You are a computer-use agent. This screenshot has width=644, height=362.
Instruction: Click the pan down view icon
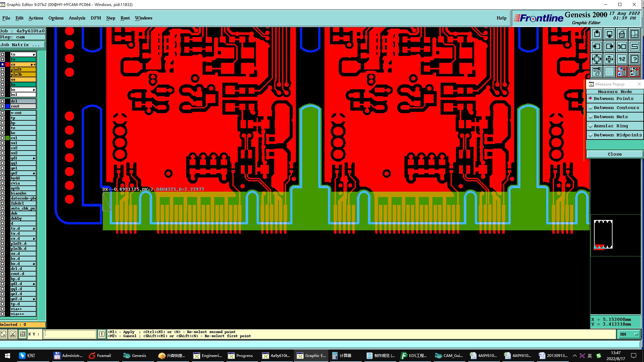click(609, 34)
